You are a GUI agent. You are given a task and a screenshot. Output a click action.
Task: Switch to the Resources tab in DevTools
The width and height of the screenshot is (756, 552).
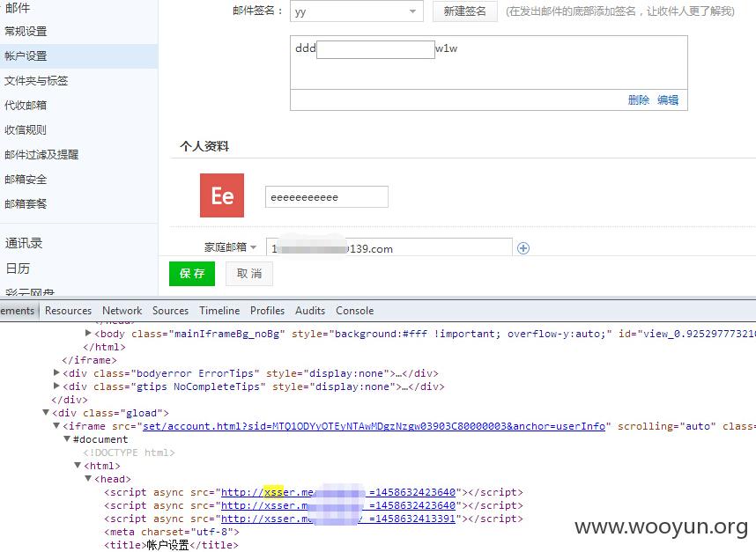click(x=68, y=311)
